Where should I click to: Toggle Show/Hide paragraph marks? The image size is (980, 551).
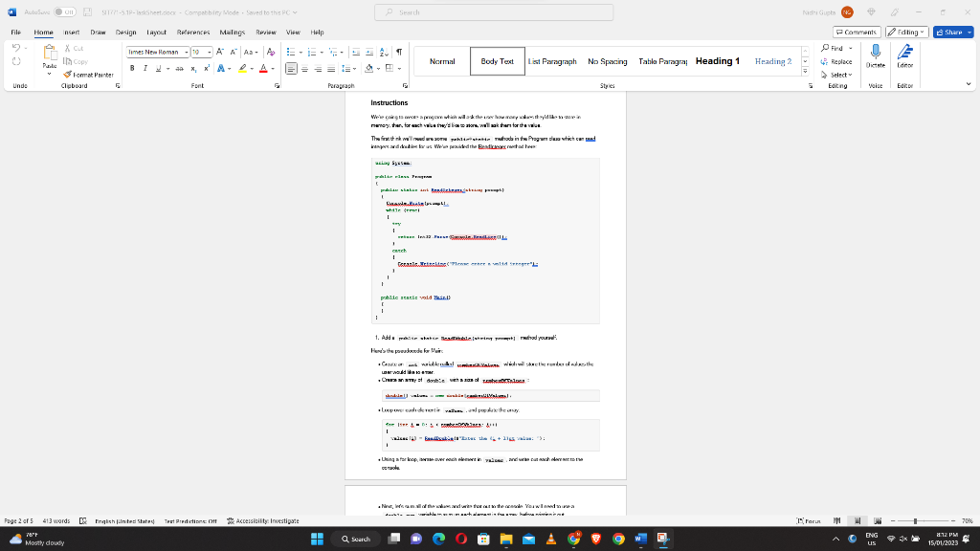(399, 52)
